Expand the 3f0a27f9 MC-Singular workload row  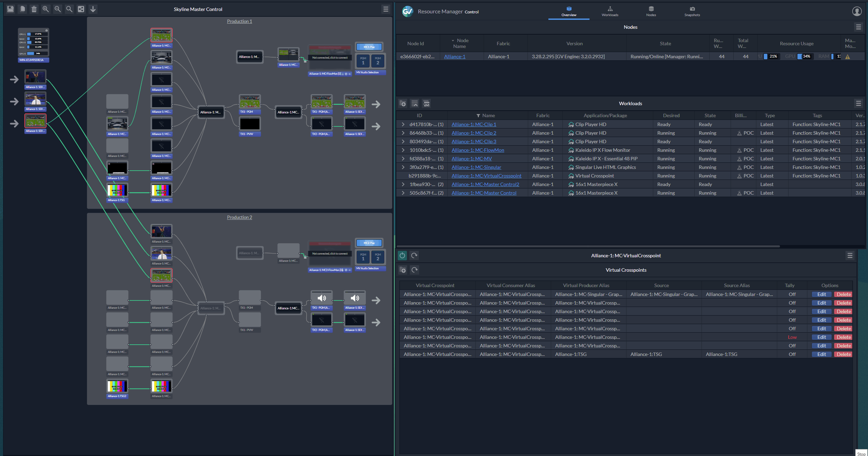tap(403, 167)
